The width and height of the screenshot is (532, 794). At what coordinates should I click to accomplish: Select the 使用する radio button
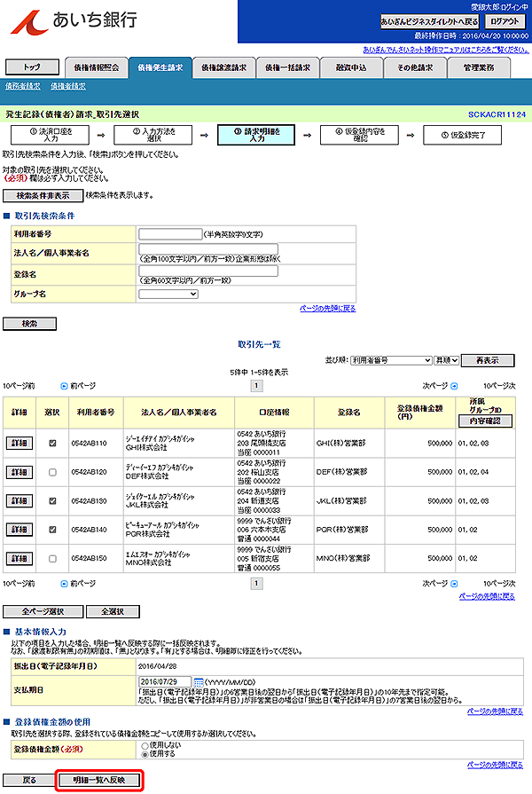coord(145,754)
